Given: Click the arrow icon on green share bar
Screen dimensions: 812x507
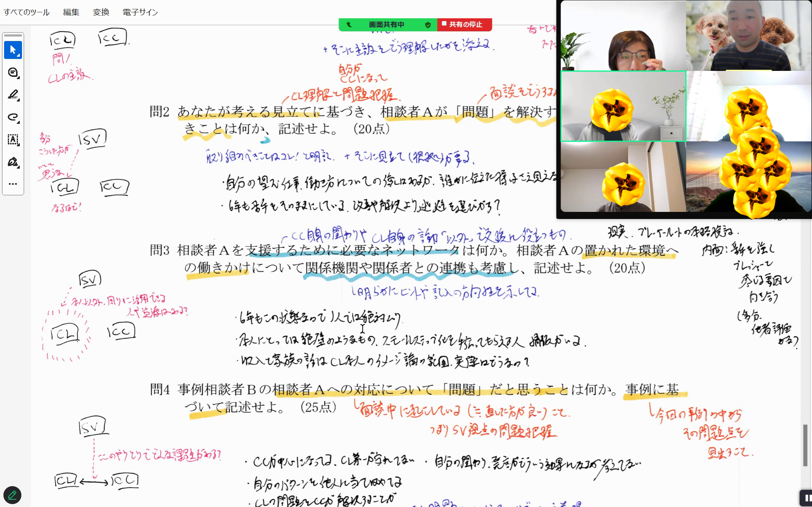Looking at the screenshot, I should click(x=349, y=25).
